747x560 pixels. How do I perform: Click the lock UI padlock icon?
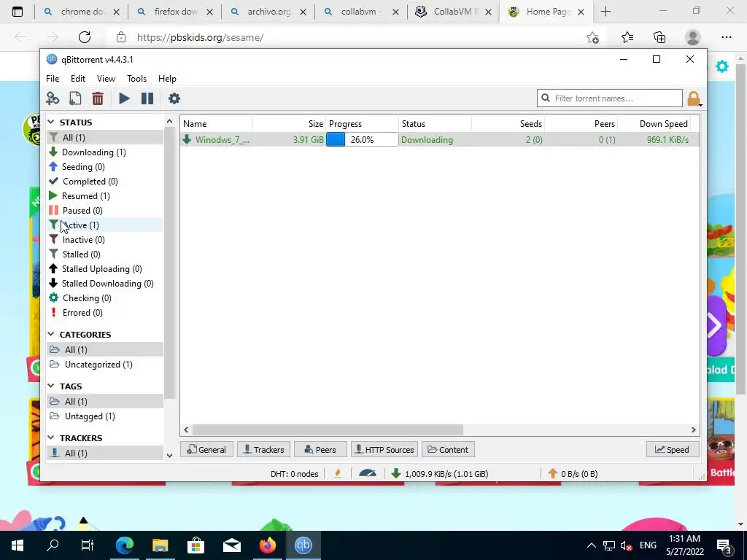coord(694,98)
